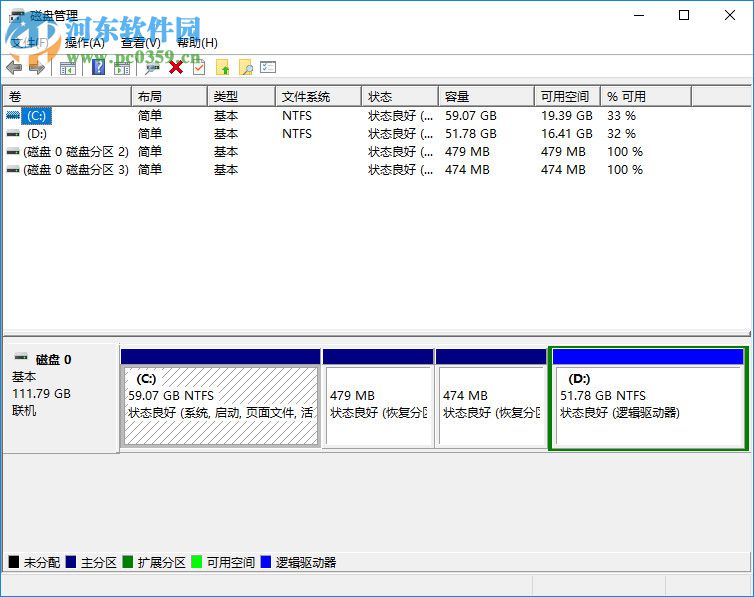This screenshot has height=597, width=754.
Task: Click the 474 MB capacity cell in list
Action: 467,170
